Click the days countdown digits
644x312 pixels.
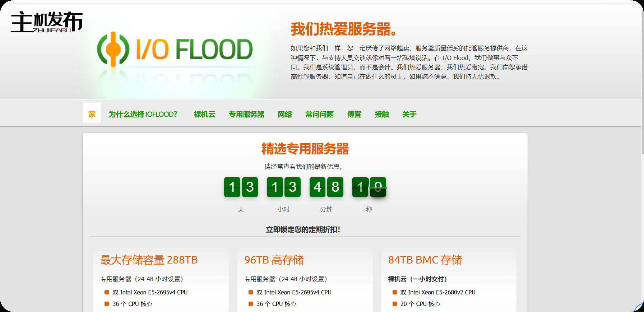tap(241, 187)
